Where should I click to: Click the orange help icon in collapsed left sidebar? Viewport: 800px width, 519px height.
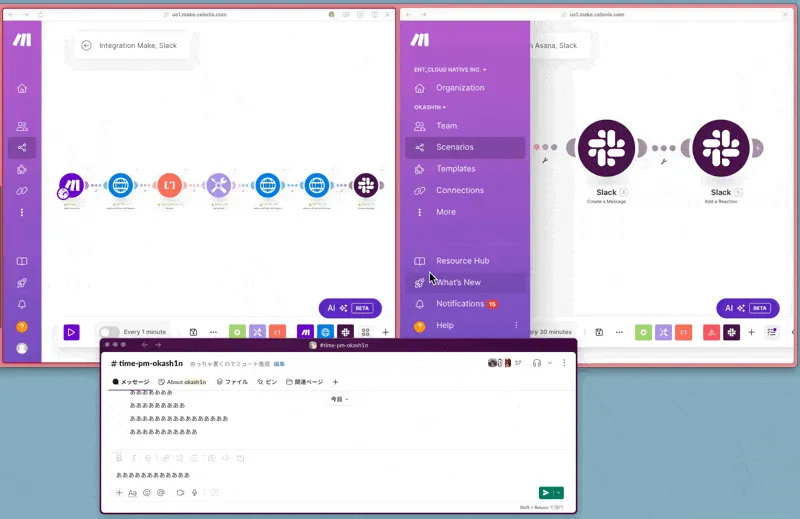pyautogui.click(x=22, y=327)
